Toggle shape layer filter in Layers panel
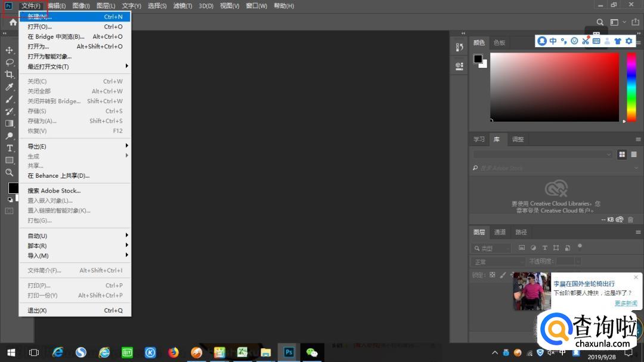The image size is (644, 362). pos(556,247)
